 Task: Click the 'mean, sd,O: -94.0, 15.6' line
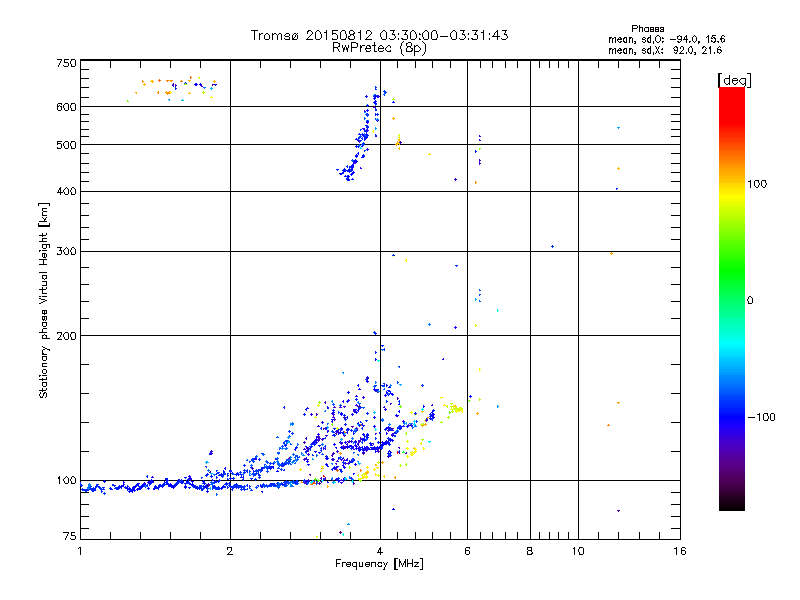pos(666,39)
